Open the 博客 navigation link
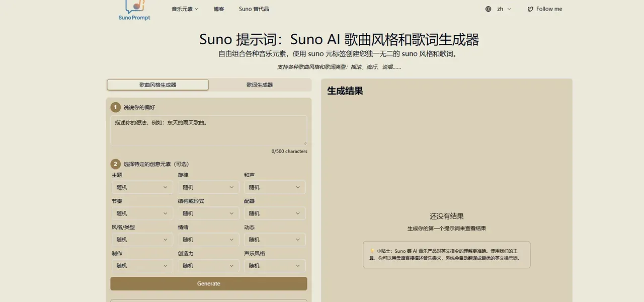This screenshot has height=302, width=644. 219,9
